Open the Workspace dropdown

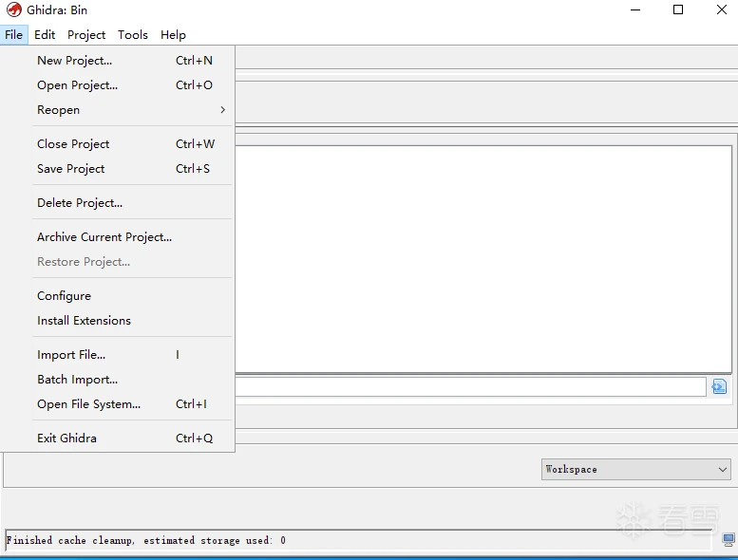coord(634,469)
